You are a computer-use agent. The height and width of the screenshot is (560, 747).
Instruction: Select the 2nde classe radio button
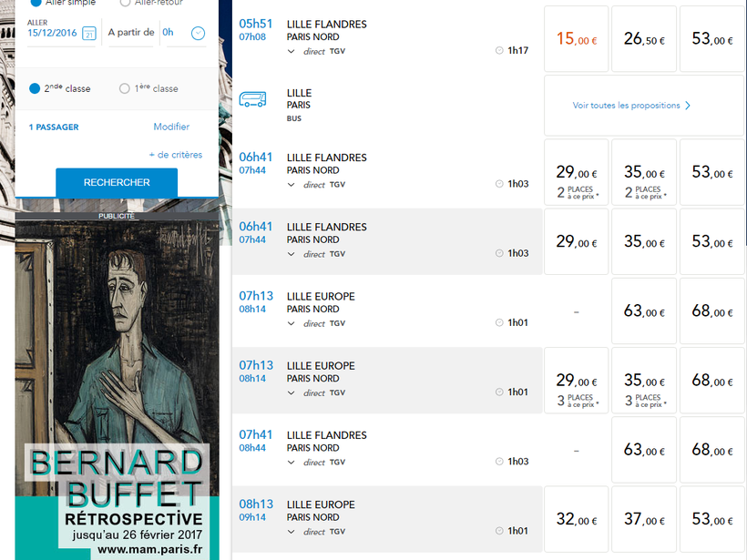35,88
